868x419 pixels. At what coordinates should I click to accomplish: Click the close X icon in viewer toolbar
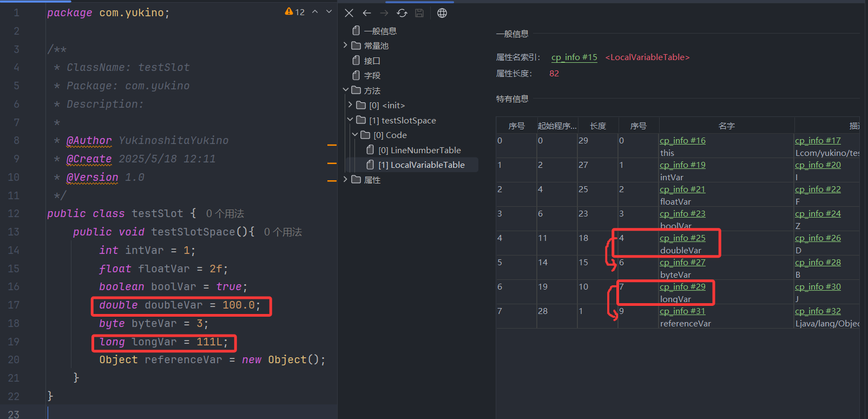[x=349, y=13]
